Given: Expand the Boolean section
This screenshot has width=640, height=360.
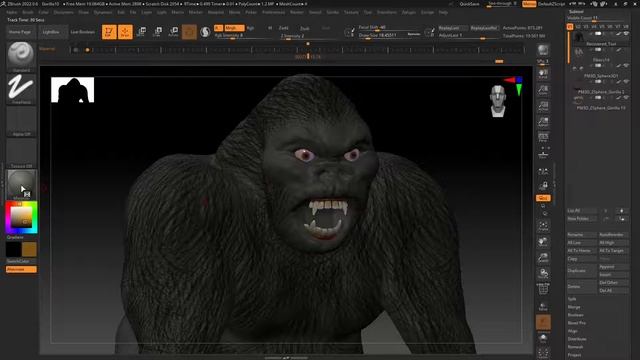Looking at the screenshot, I should pyautogui.click(x=576, y=315).
